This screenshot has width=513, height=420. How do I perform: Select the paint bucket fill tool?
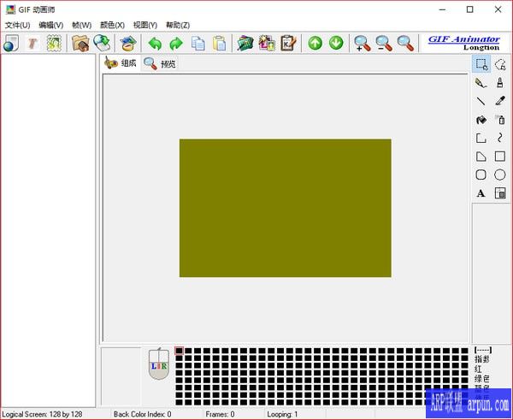pyautogui.click(x=481, y=120)
